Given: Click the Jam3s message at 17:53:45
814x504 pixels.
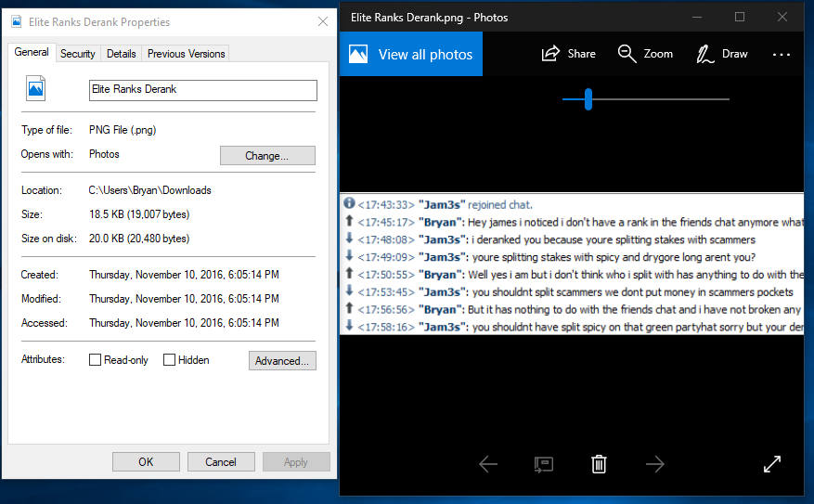Looking at the screenshot, I should click(575, 292).
